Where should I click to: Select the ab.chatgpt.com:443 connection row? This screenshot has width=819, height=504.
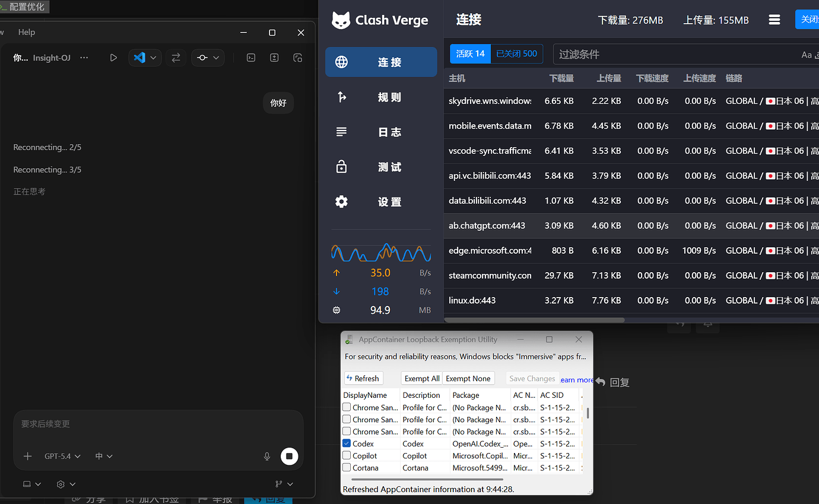pyautogui.click(x=631, y=225)
